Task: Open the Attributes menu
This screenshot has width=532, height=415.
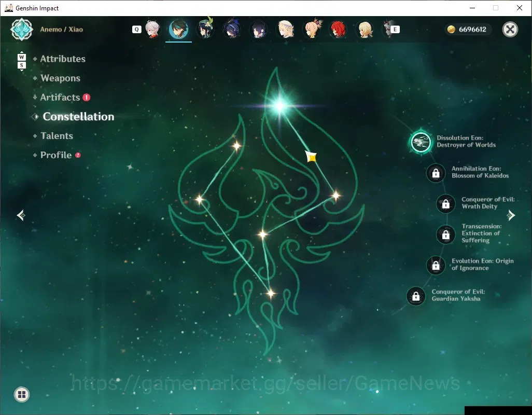Action: click(63, 59)
